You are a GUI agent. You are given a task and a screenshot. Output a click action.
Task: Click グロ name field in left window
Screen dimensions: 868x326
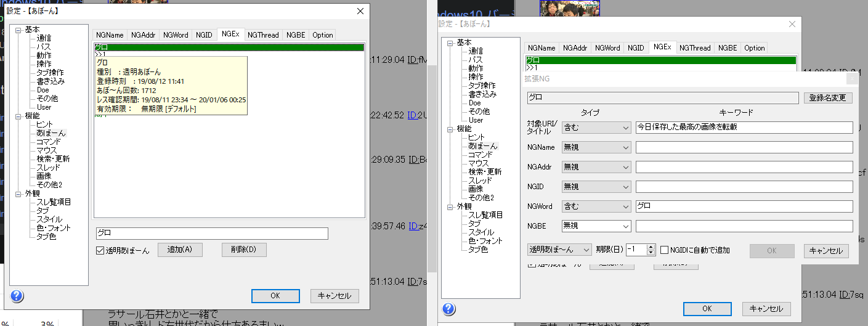pyautogui.click(x=212, y=234)
